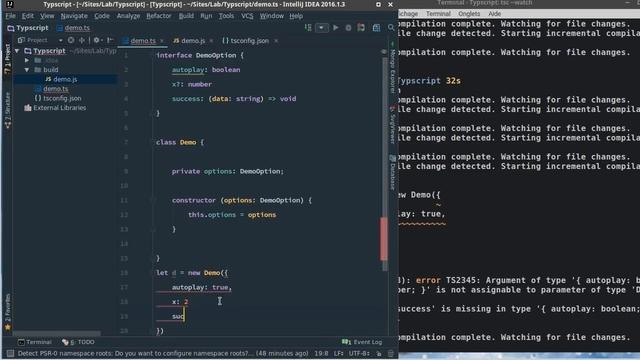Click the Debug bug icon
This screenshot has width=640, height=360.
pyautogui.click(x=348, y=28)
